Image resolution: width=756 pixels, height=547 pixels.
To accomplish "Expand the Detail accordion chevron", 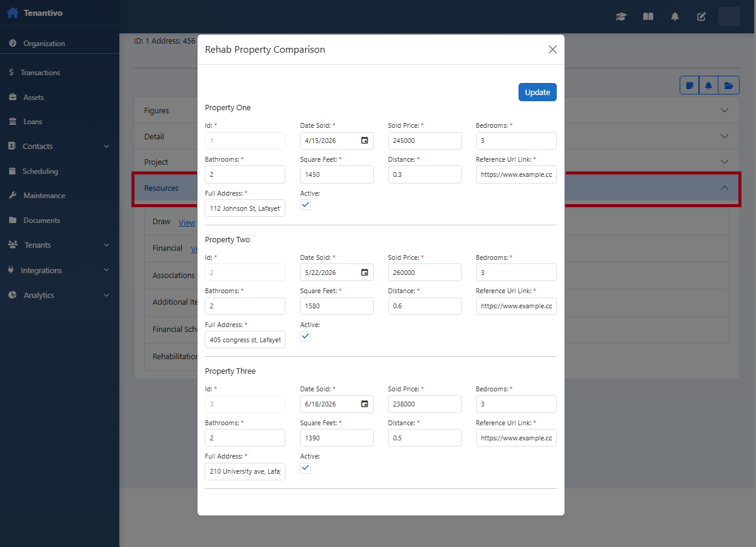I will click(724, 137).
